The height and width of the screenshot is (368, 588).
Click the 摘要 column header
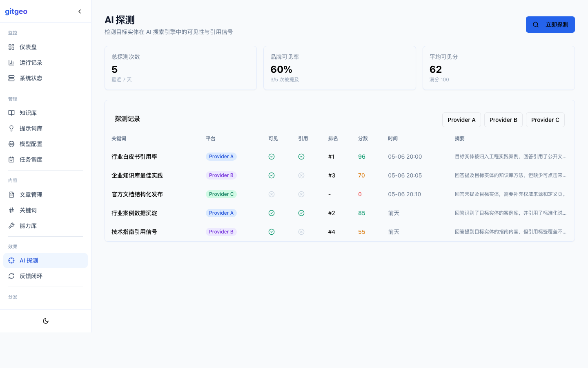point(460,139)
